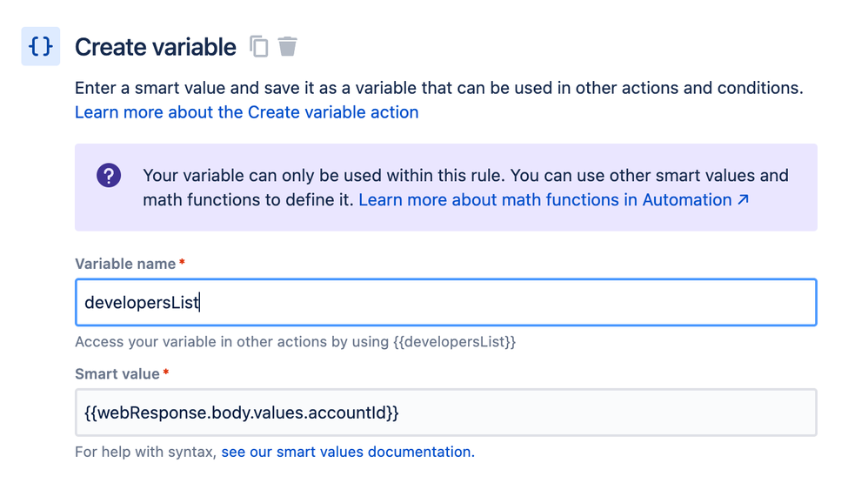Focus the Variable name input field
The image size is (868, 483).
click(446, 303)
